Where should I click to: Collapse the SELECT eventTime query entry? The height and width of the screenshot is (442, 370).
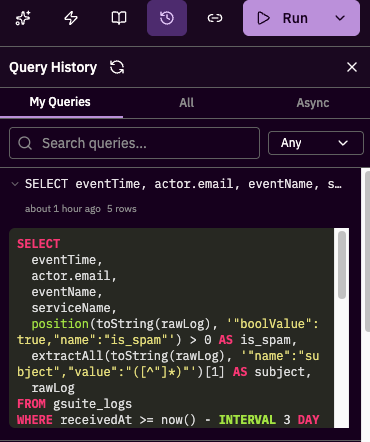pyautogui.click(x=15, y=184)
